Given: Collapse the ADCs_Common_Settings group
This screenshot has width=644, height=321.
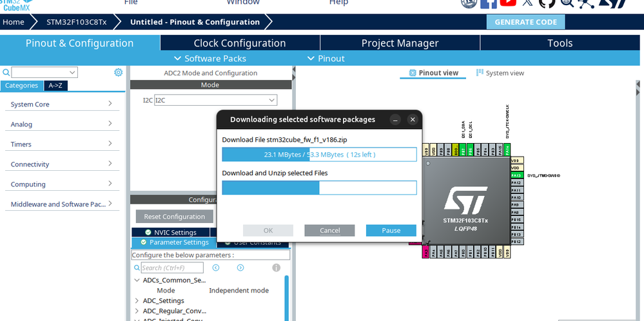Looking at the screenshot, I should pos(137,280).
